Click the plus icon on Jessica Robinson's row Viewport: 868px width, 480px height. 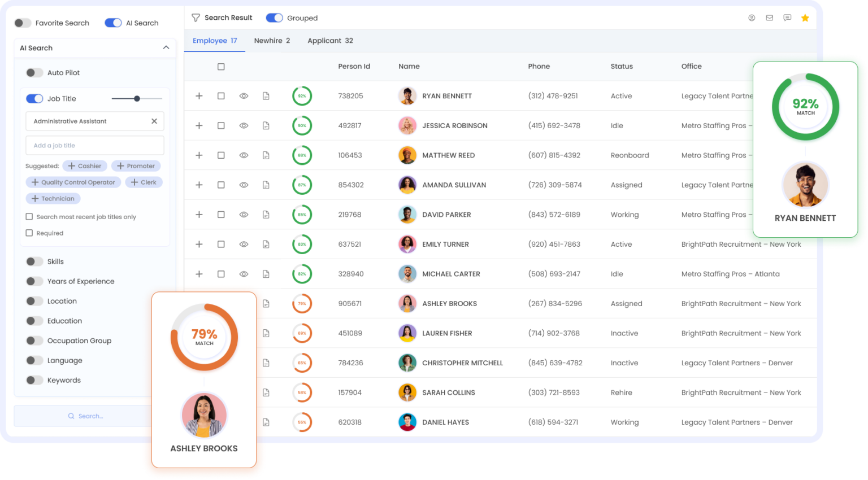(199, 125)
